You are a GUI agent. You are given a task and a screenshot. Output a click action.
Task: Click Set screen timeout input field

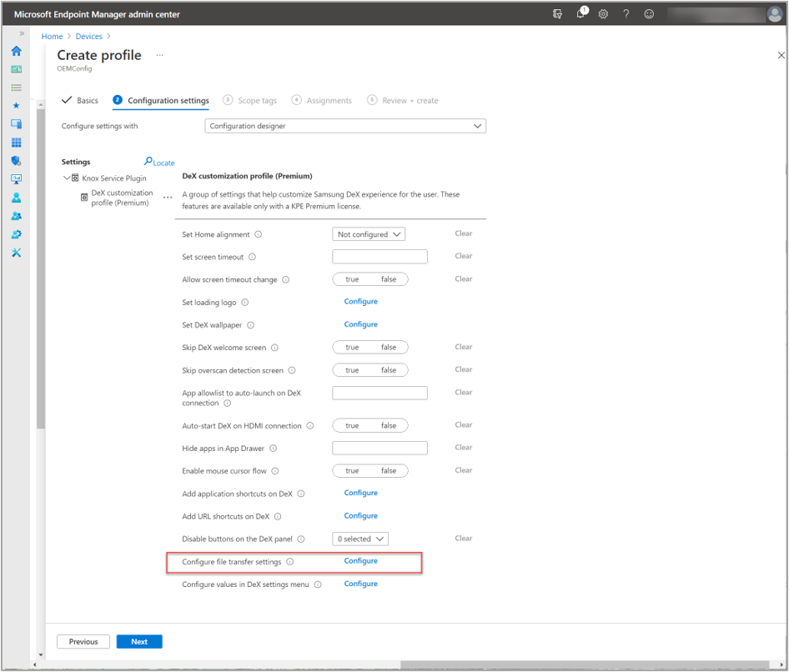coord(380,257)
